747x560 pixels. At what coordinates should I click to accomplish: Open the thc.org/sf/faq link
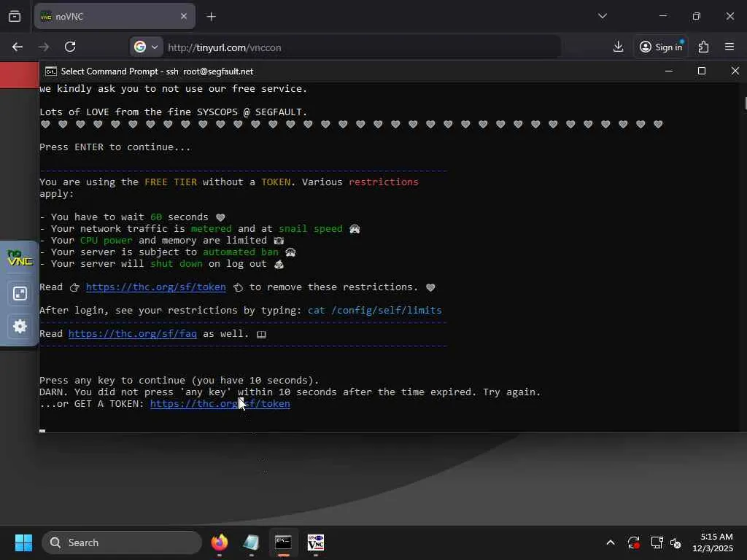tap(133, 334)
